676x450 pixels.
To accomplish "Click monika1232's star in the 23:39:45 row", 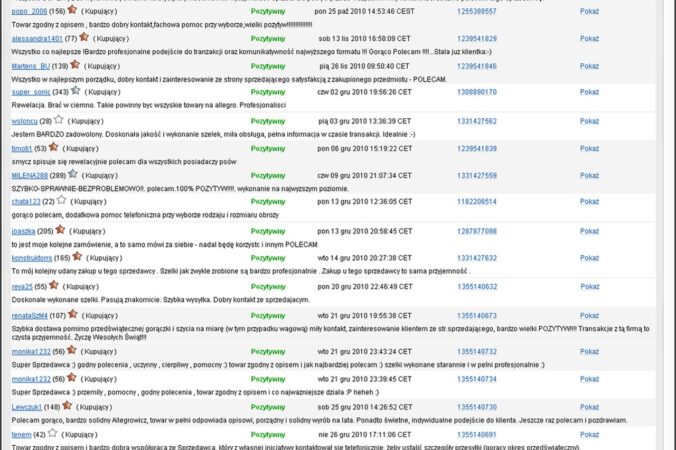I will tap(72, 378).
